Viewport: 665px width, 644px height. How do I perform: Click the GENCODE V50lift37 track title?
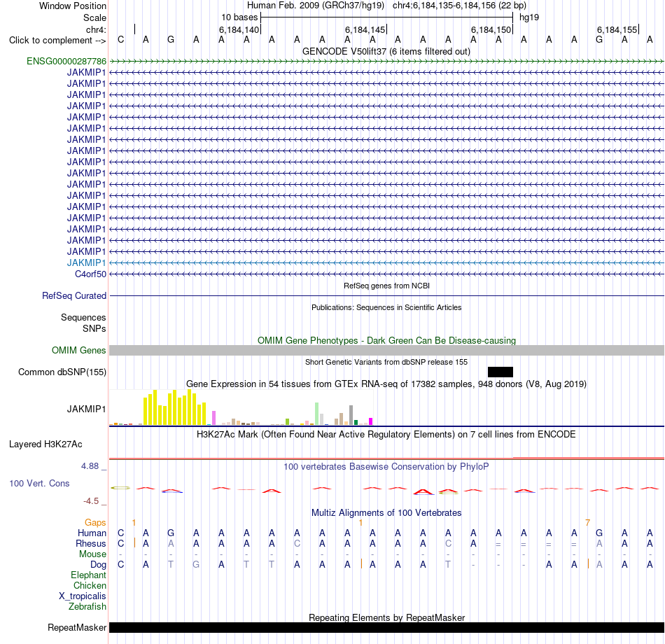point(386,51)
